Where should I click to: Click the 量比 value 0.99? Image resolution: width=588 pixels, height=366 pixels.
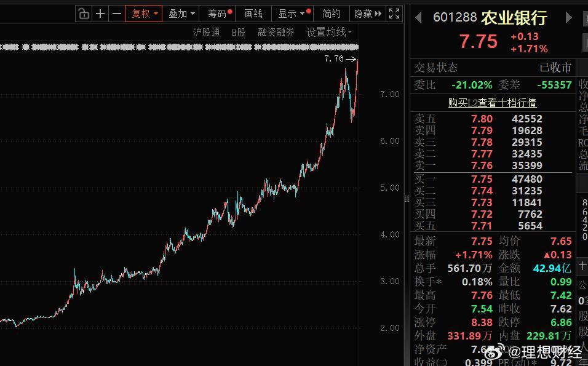point(561,282)
